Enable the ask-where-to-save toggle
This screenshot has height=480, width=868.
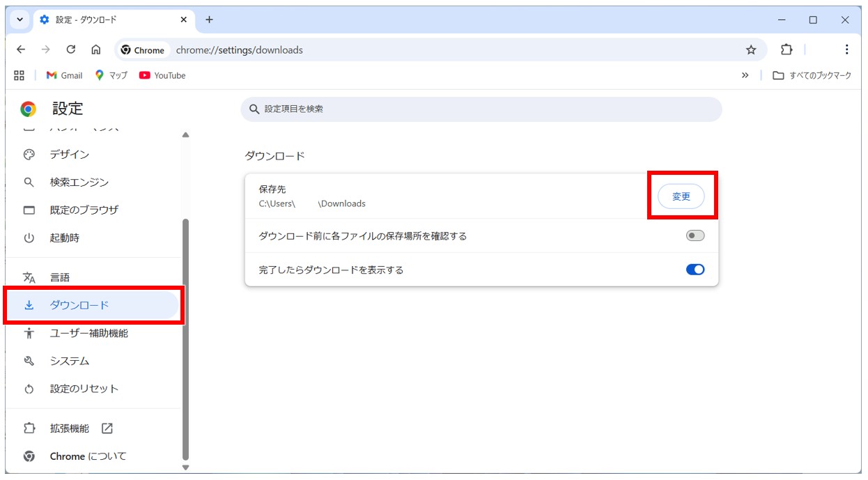click(x=695, y=235)
